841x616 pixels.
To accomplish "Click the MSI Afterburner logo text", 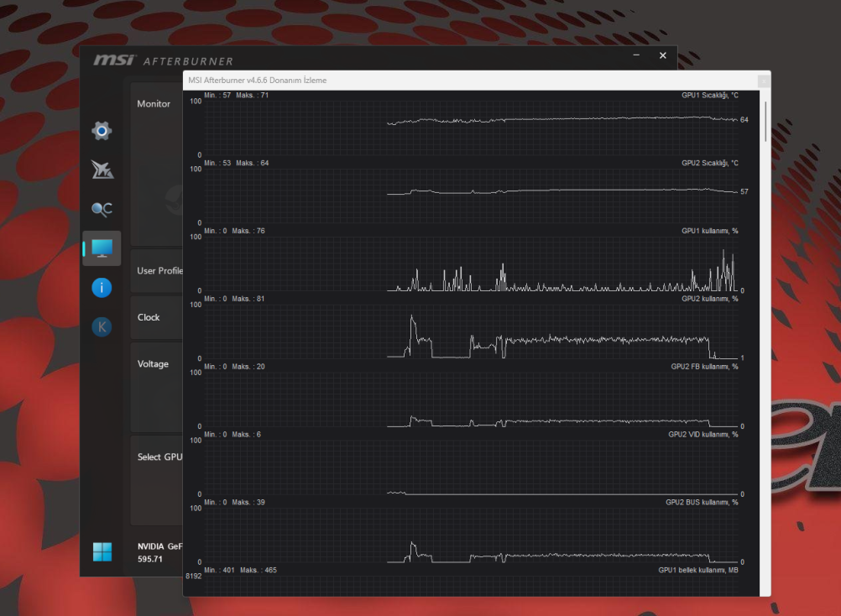I will 164,60.
